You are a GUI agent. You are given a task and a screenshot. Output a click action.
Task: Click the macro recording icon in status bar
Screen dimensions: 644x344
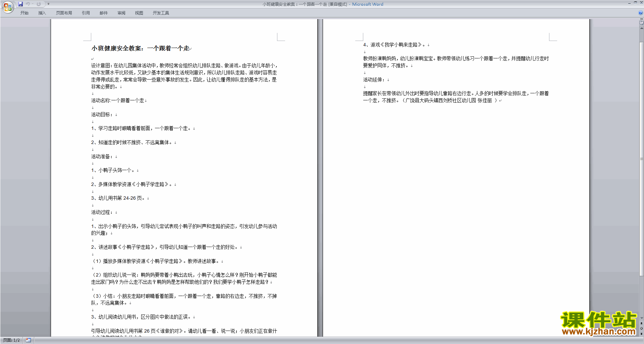pyautogui.click(x=28, y=340)
